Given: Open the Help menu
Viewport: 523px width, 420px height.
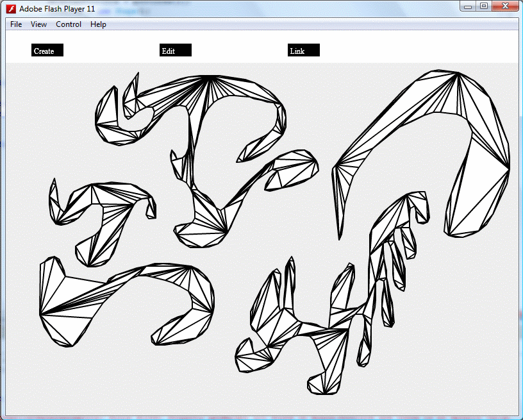Looking at the screenshot, I should point(98,24).
